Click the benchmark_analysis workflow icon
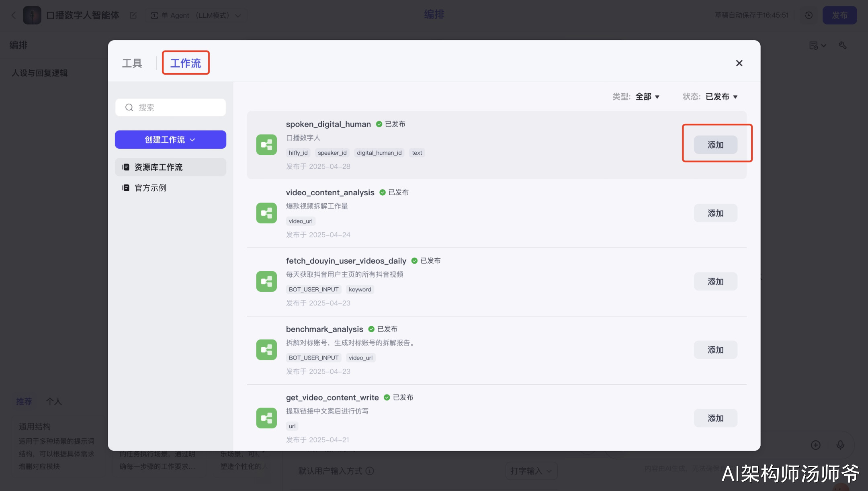868x491 pixels. coord(266,350)
